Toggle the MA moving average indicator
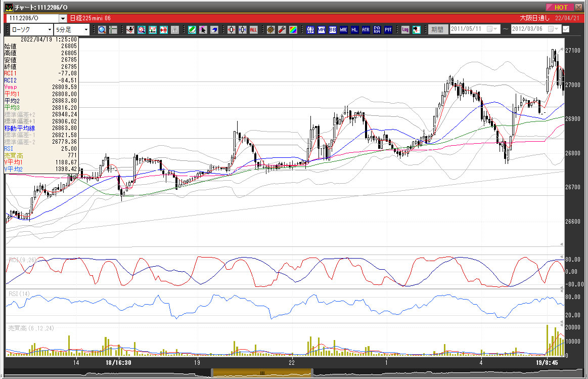This screenshot has height=379, width=588. (322, 30)
